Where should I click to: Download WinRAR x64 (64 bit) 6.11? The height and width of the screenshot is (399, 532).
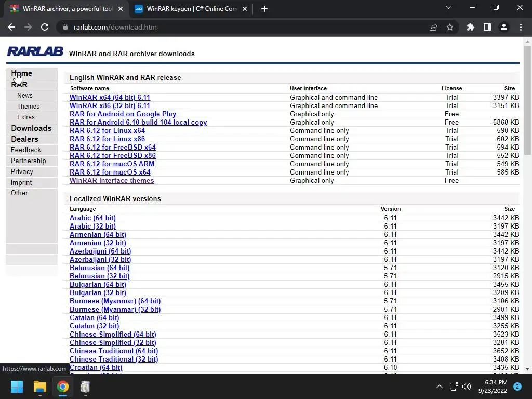coord(110,97)
